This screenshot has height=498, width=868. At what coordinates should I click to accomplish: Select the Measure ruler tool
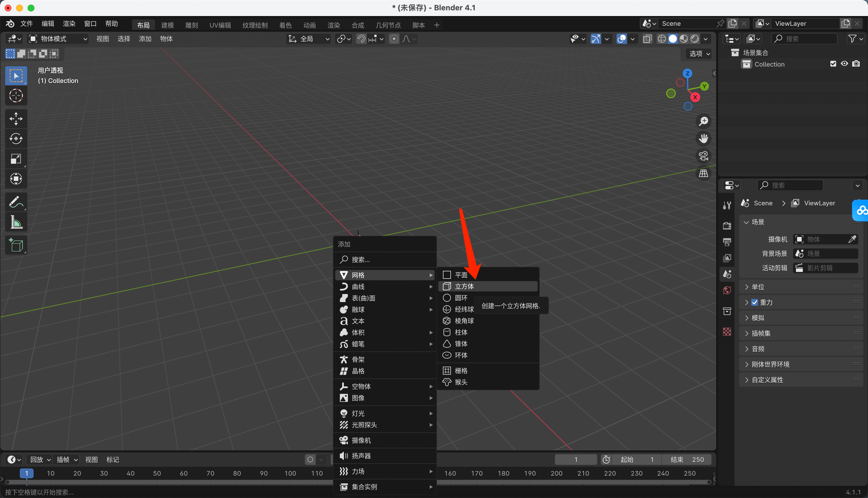coord(16,222)
